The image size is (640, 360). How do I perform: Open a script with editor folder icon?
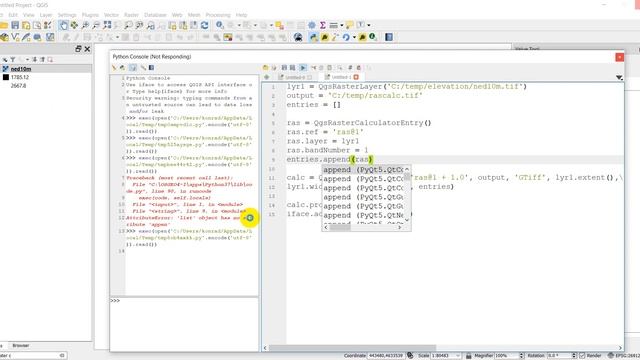(x=265, y=68)
